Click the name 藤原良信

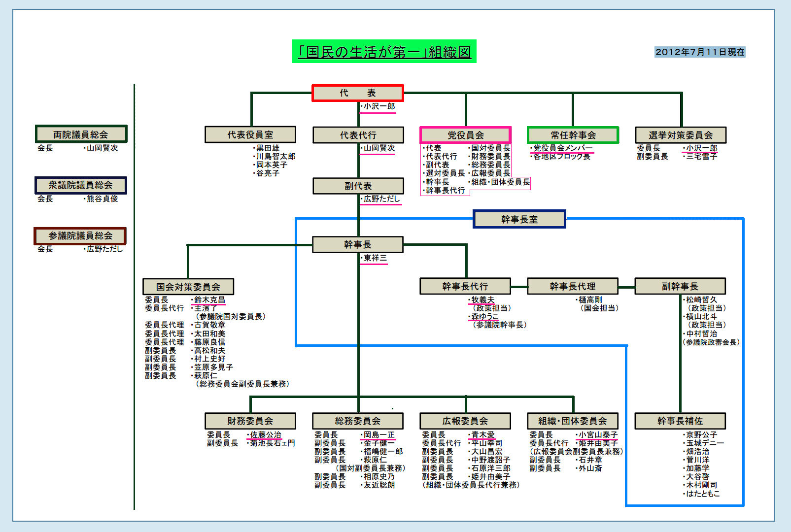(209, 342)
